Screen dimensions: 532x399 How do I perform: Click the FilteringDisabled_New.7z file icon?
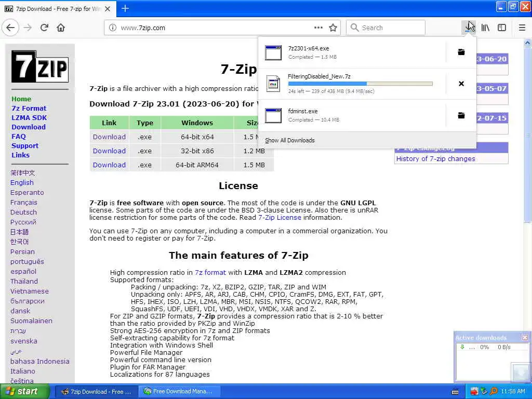[x=273, y=84]
